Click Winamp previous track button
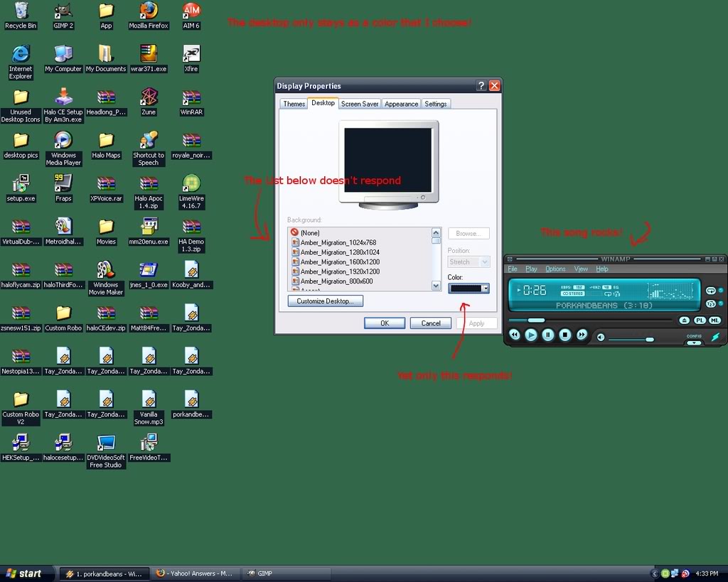Screen dimensions: 728x582 515,334
